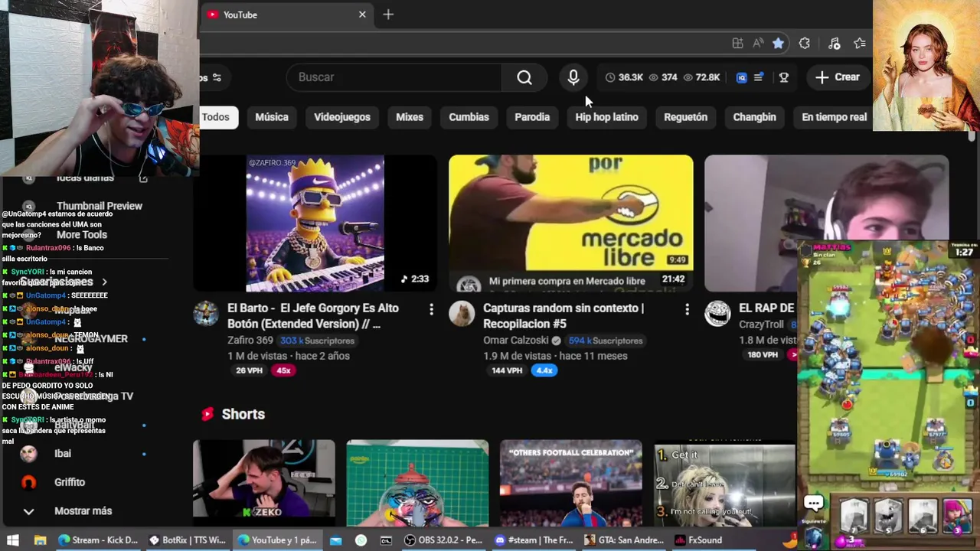Open the CrazyTroll channel avatar
980x551 pixels.
click(717, 314)
